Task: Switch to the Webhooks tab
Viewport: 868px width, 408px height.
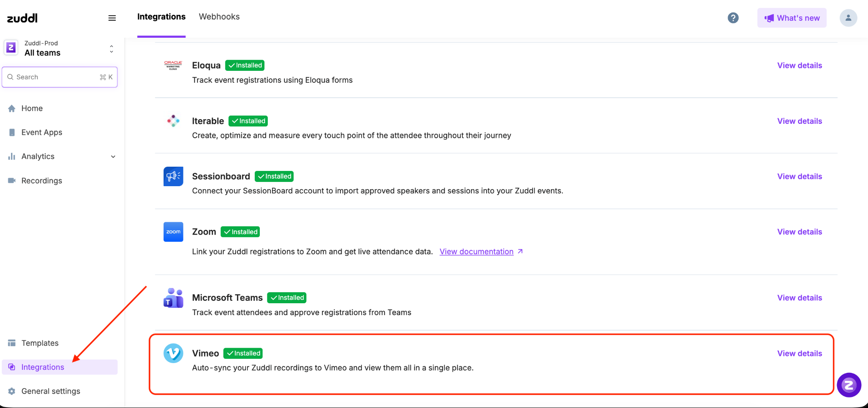Action: (219, 17)
